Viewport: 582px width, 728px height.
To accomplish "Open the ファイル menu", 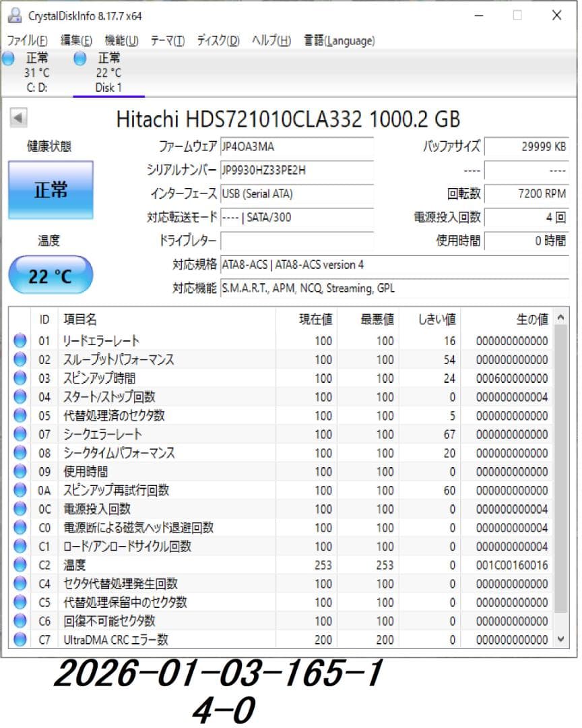I will pos(25,40).
